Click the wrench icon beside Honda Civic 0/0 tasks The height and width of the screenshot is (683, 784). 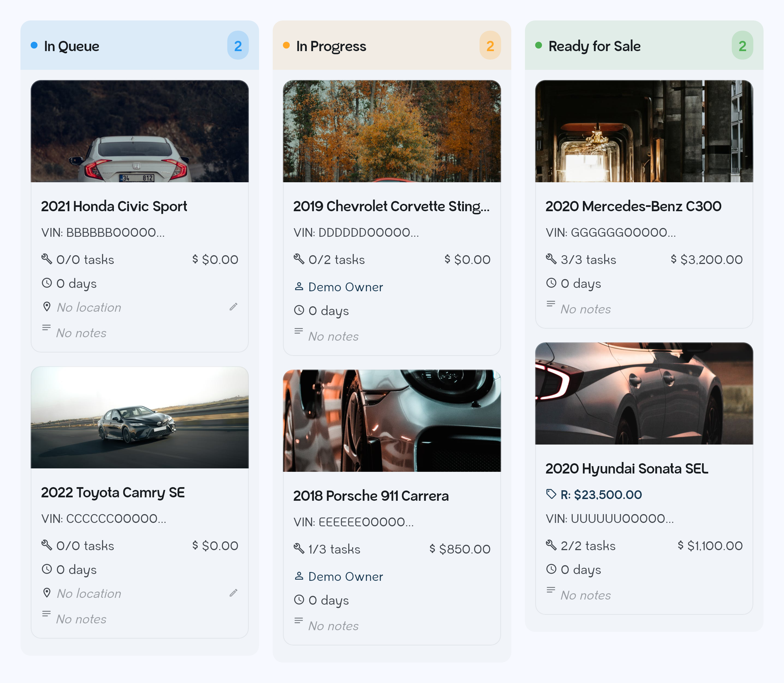pos(47,259)
